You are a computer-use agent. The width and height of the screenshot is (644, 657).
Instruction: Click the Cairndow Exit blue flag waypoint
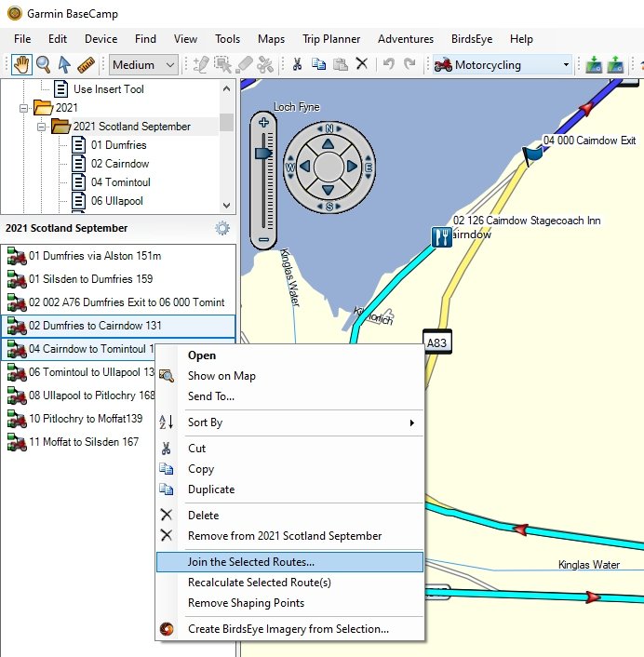point(532,155)
